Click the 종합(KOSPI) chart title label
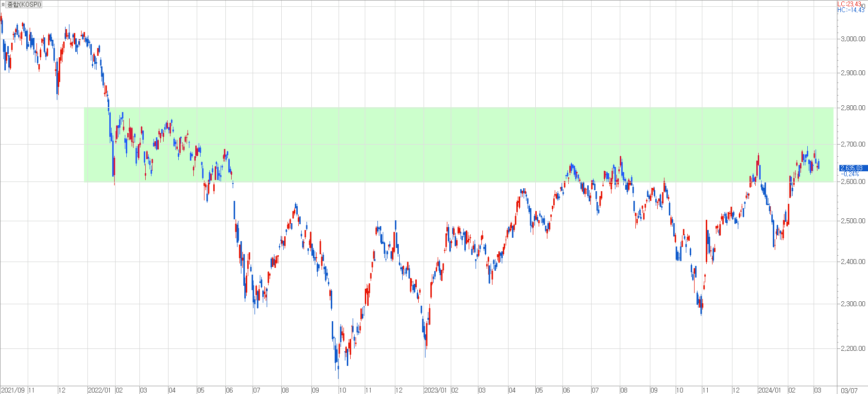The width and height of the screenshot is (868, 394). (24, 4)
